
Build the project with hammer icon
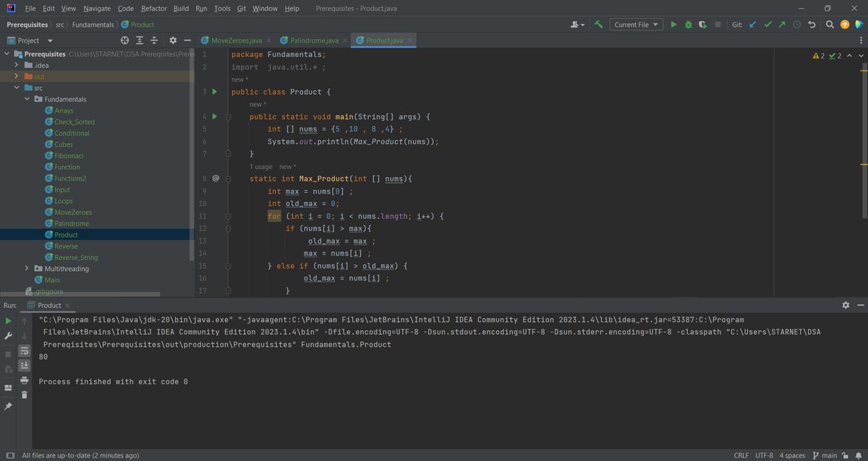coord(598,25)
